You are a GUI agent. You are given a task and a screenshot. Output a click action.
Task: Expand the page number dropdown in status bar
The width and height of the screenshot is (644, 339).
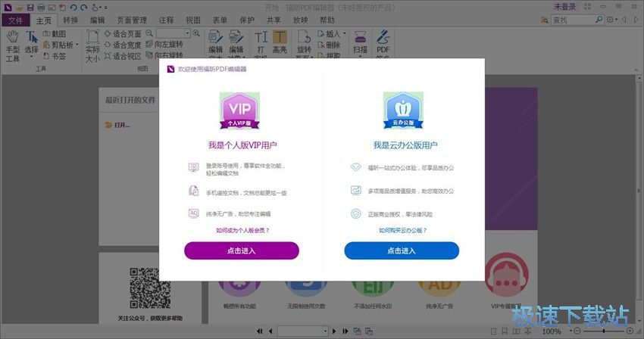tap(325, 331)
